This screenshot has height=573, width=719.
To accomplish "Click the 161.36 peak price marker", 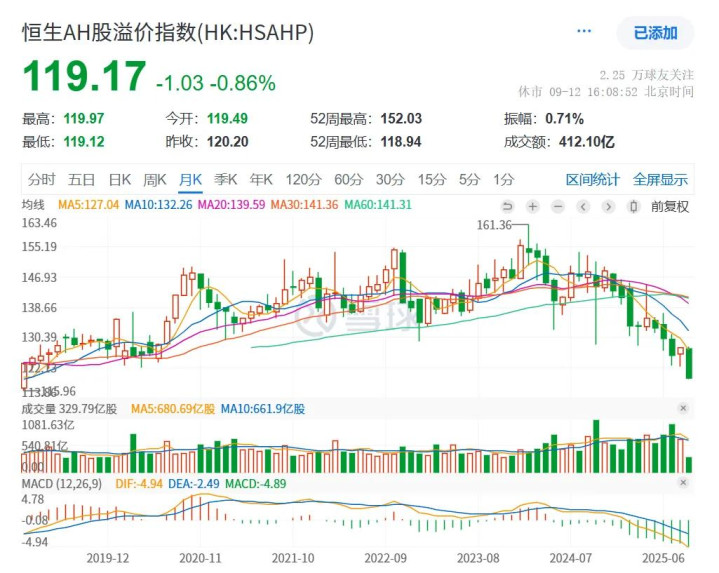I will tap(494, 225).
